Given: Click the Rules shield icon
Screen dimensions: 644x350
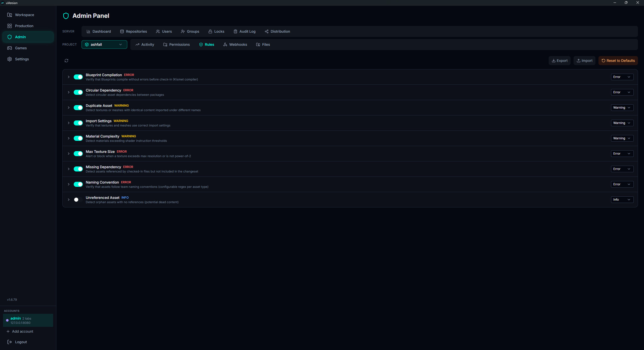Looking at the screenshot, I should [x=201, y=45].
